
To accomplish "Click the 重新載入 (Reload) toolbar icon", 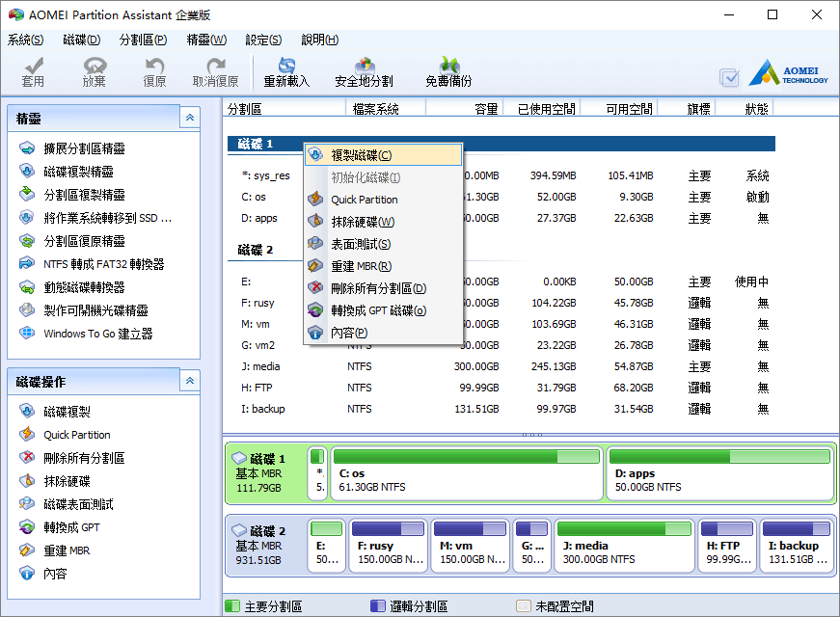I will click(286, 71).
